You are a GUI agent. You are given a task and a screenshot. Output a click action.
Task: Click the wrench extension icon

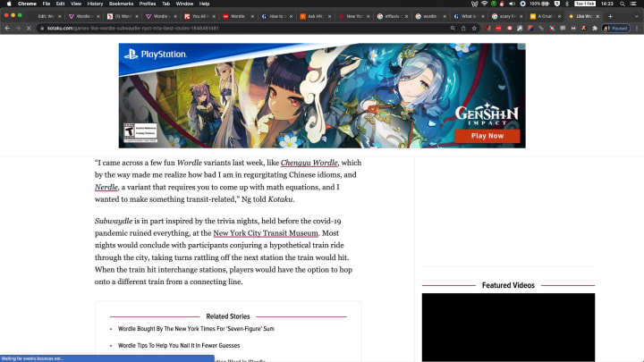tap(520, 29)
